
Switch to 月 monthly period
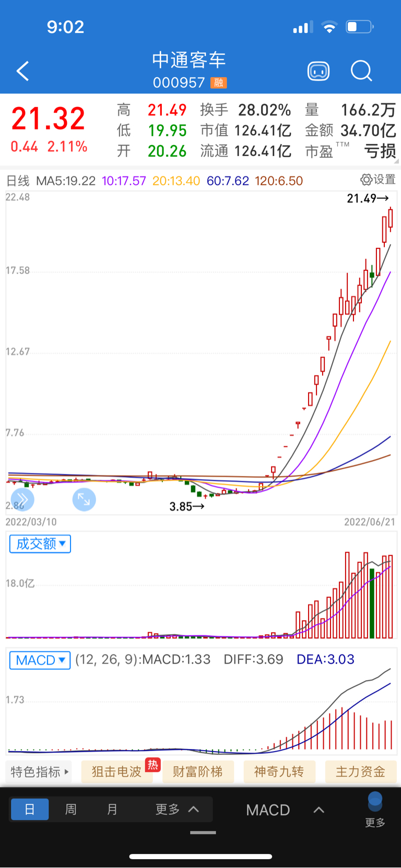(112, 810)
